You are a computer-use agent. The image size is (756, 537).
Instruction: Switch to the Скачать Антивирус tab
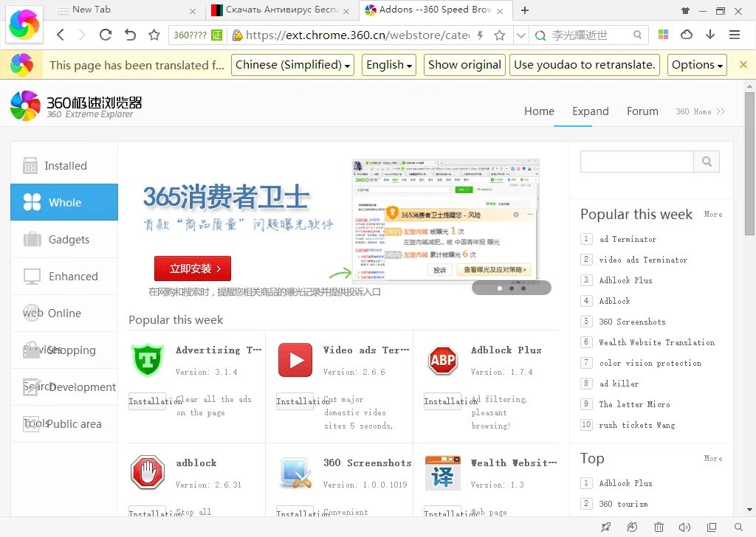(282, 10)
